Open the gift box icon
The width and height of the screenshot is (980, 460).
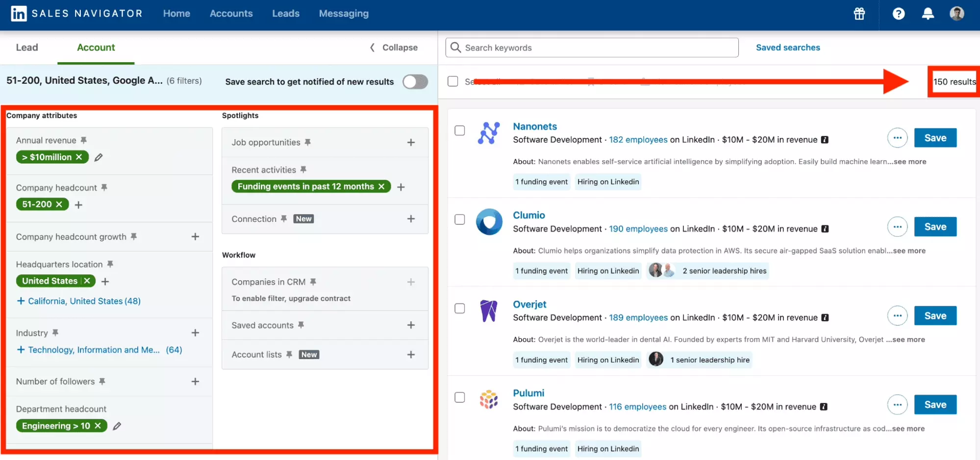[859, 14]
